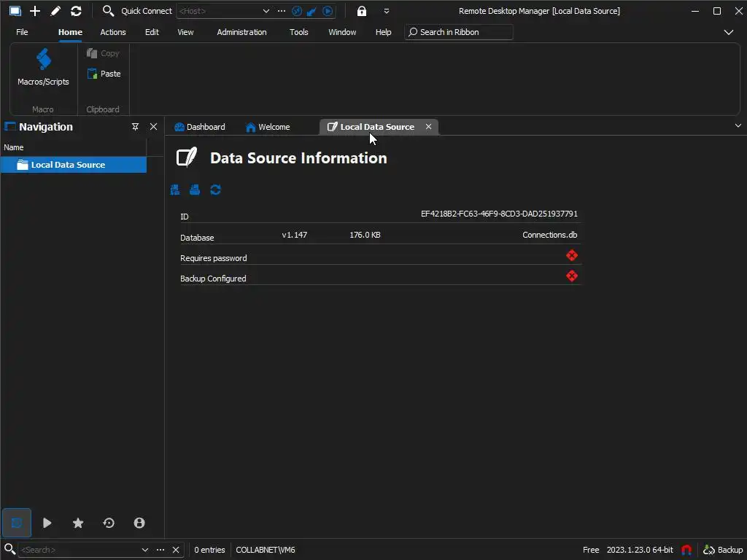Add a new entry with plus icon

click(x=35, y=10)
